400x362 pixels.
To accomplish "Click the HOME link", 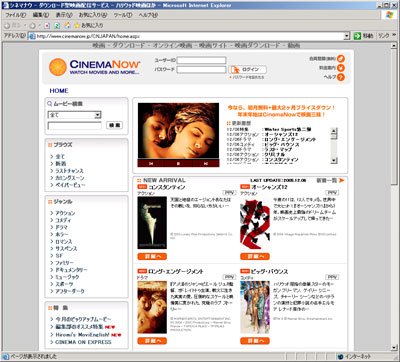I will (x=59, y=91).
